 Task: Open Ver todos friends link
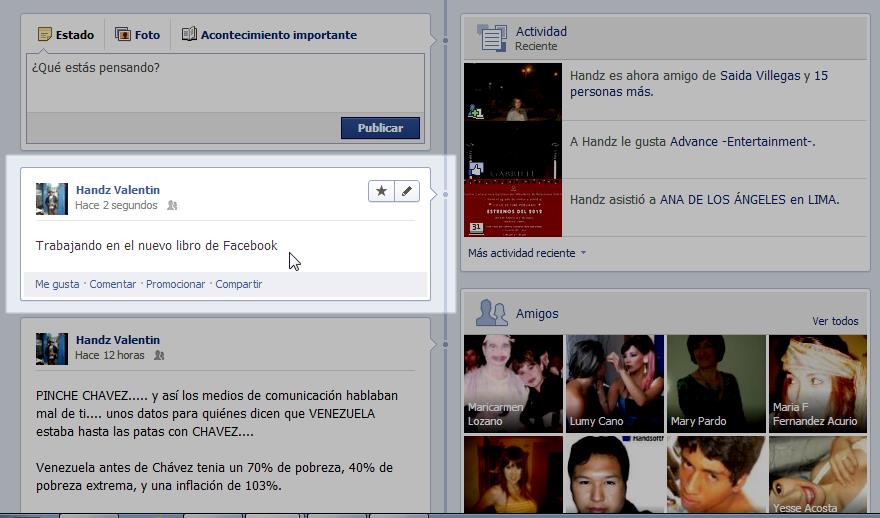tap(835, 321)
